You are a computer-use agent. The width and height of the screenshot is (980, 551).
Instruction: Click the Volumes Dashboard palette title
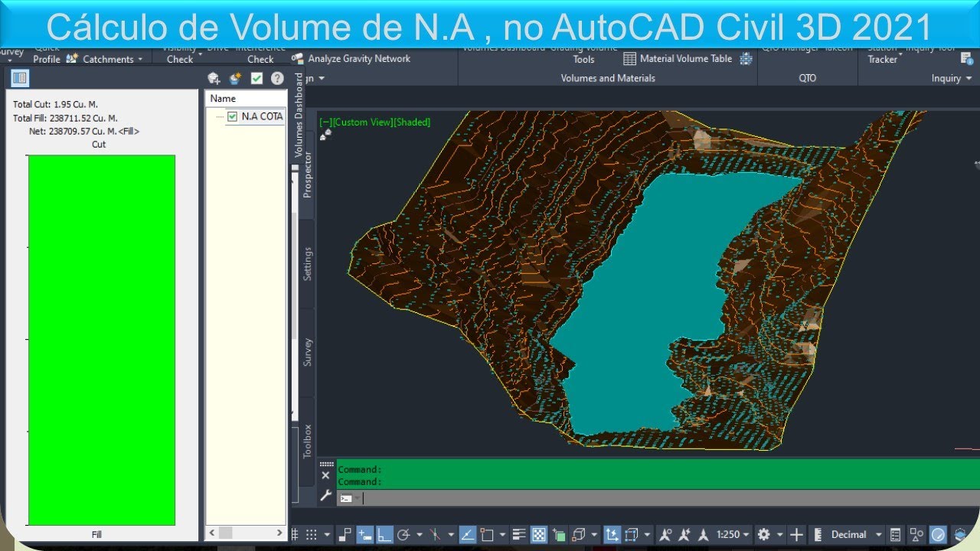click(299, 115)
